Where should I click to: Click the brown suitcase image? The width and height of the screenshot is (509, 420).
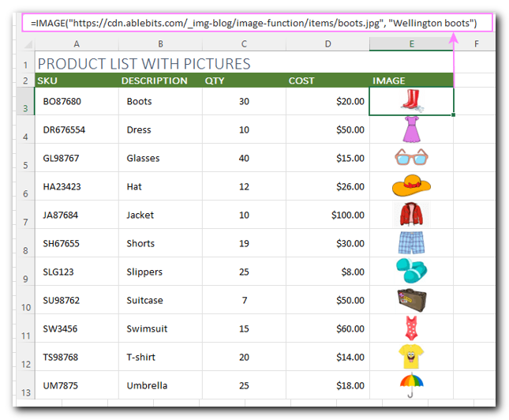point(412,300)
